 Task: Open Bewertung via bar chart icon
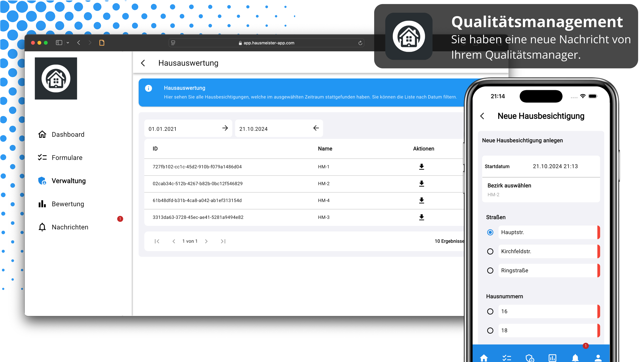[42, 204]
